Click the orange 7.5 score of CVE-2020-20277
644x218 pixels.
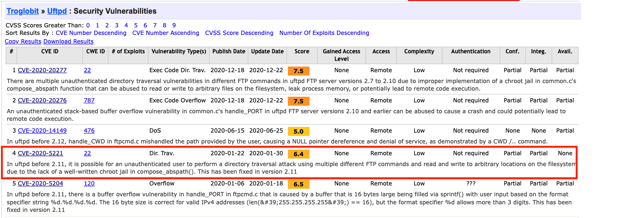point(298,71)
